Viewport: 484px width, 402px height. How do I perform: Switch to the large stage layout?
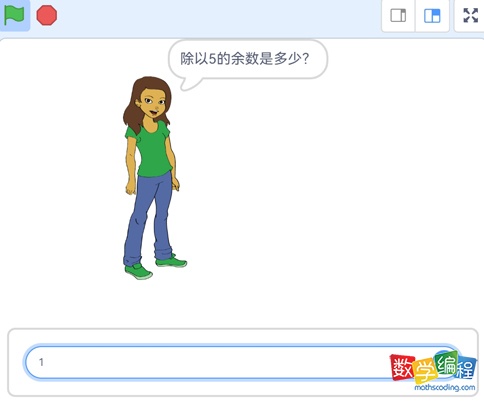(x=432, y=16)
